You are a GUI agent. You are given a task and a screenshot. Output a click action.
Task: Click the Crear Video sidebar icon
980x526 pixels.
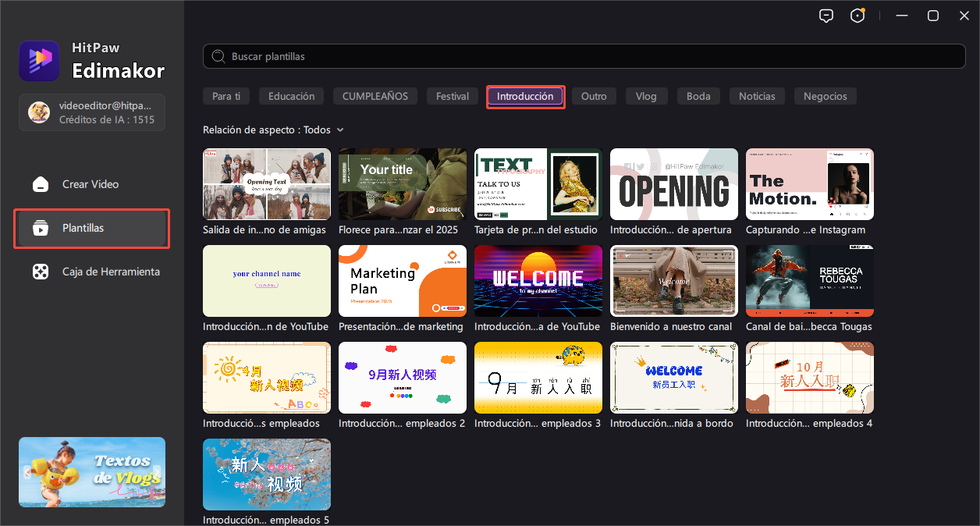click(40, 185)
